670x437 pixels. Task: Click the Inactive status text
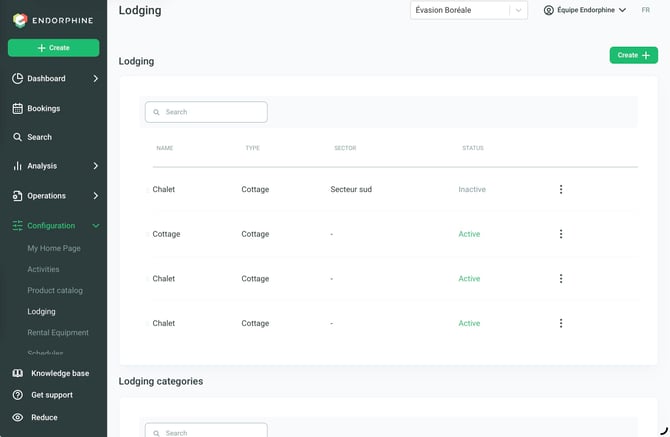(472, 189)
